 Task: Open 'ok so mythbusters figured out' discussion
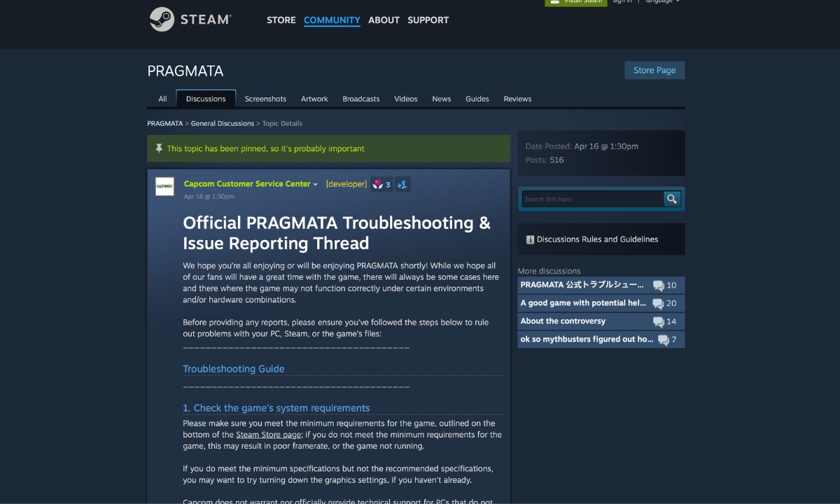click(587, 339)
